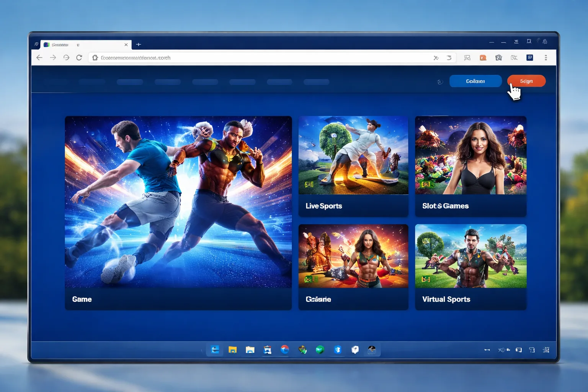588x392 pixels.
Task: Launch the yellow File Explorer folder in the taskbar
Action: [232, 350]
